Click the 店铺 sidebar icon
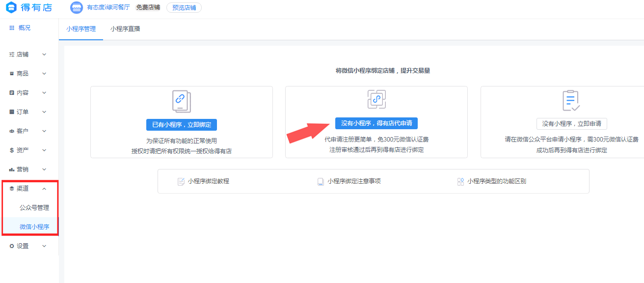644x283 pixels. pyautogui.click(x=12, y=55)
